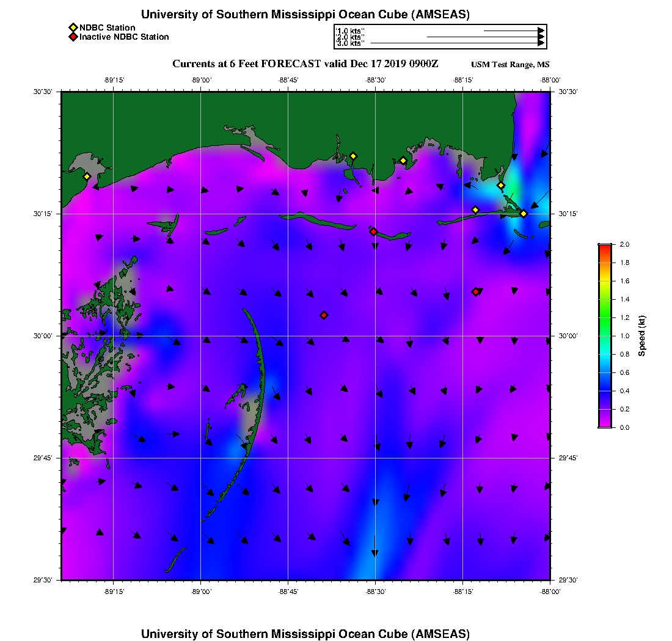672x641 pixels.
Task: Click the easternmost red inactive station marker
Action: [476, 292]
